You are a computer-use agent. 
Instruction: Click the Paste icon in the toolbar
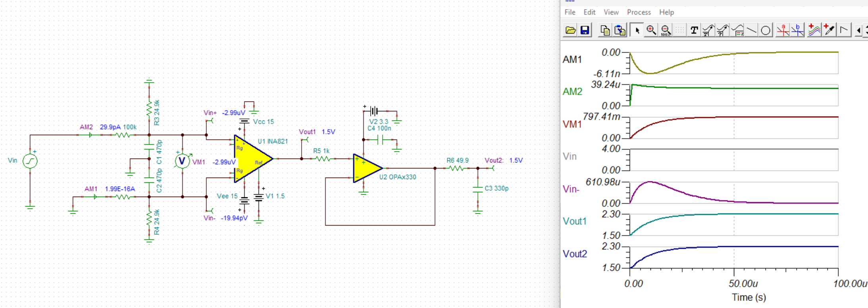pos(620,30)
